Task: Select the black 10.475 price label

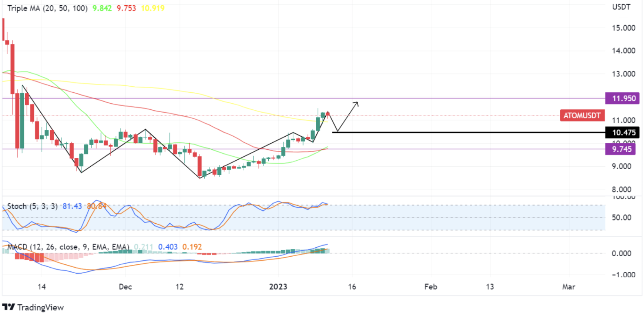Action: point(622,133)
